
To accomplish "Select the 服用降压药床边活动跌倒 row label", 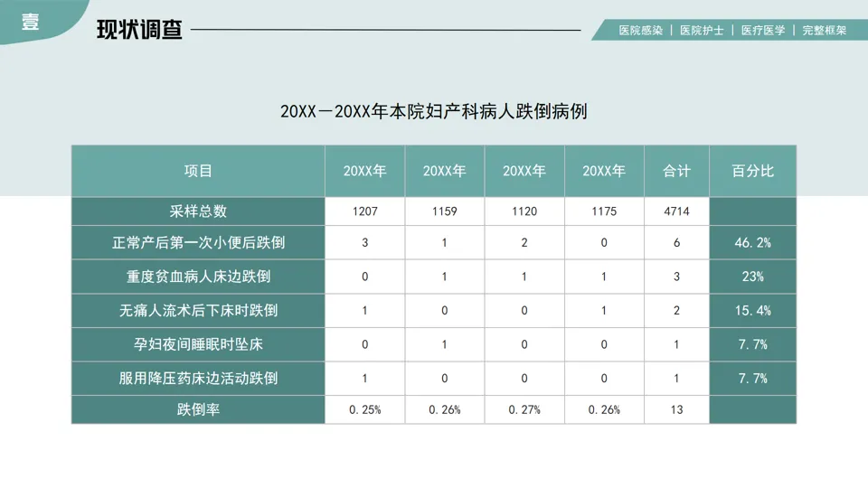I will [x=198, y=379].
